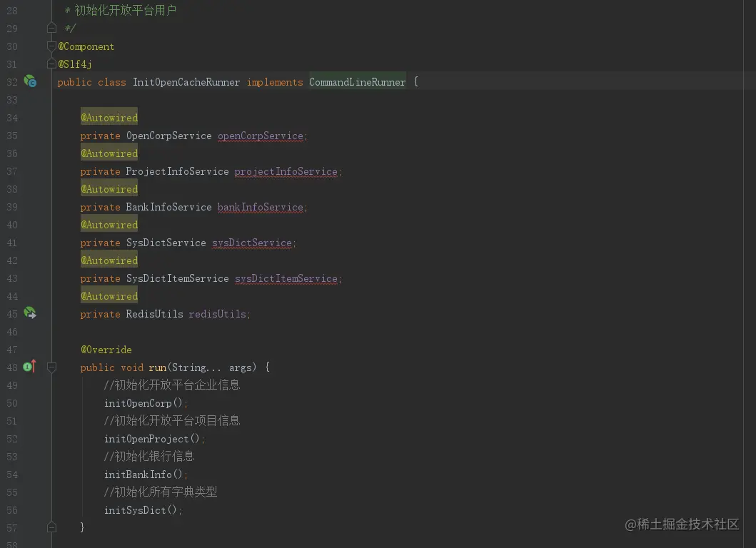756x548 pixels.
Task: Click the @Component annotation
Action: pos(86,46)
